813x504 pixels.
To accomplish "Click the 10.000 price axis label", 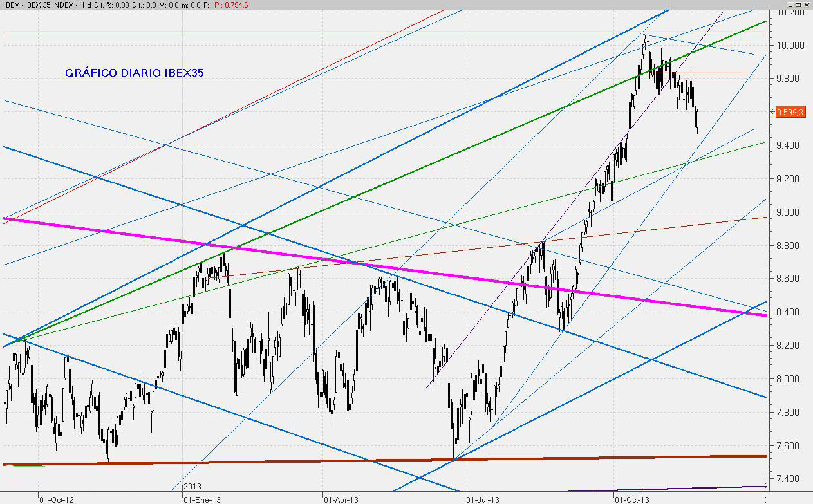I will tap(789, 45).
